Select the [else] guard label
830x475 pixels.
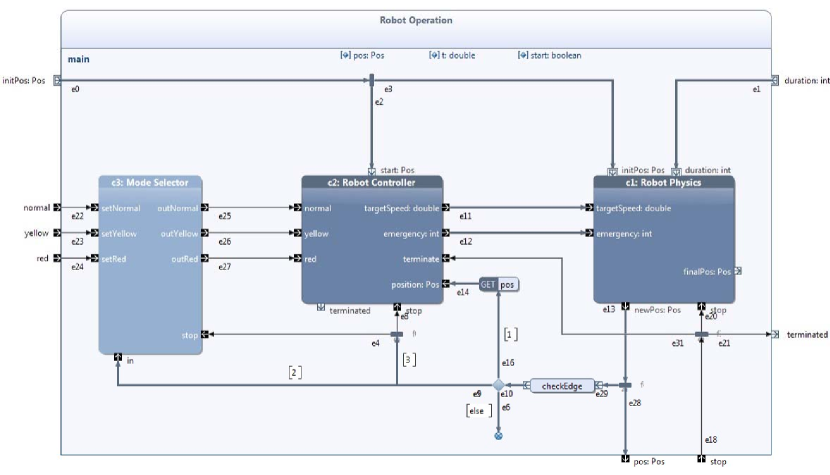[x=479, y=410]
